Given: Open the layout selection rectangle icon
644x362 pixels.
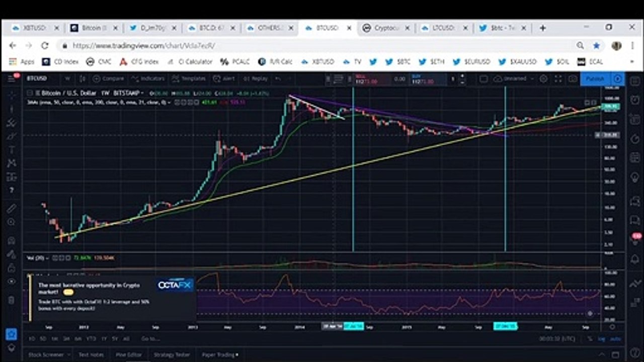Looking at the screenshot, I should [484, 78].
